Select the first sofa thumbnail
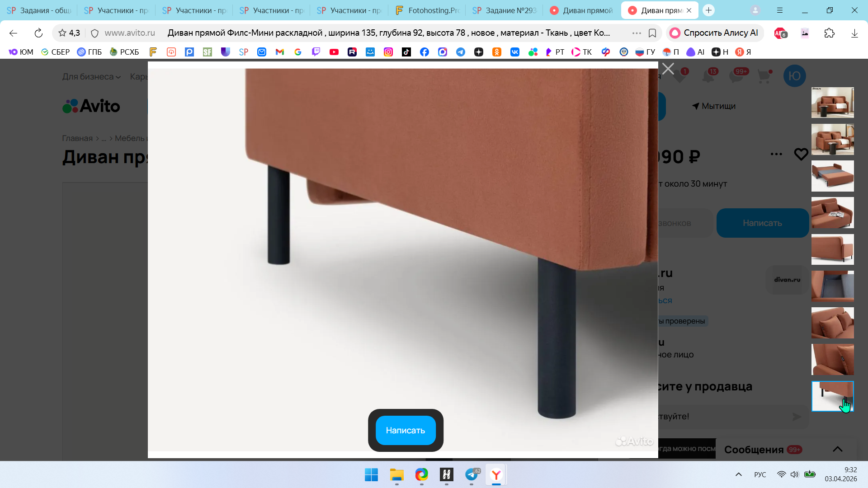 832,103
